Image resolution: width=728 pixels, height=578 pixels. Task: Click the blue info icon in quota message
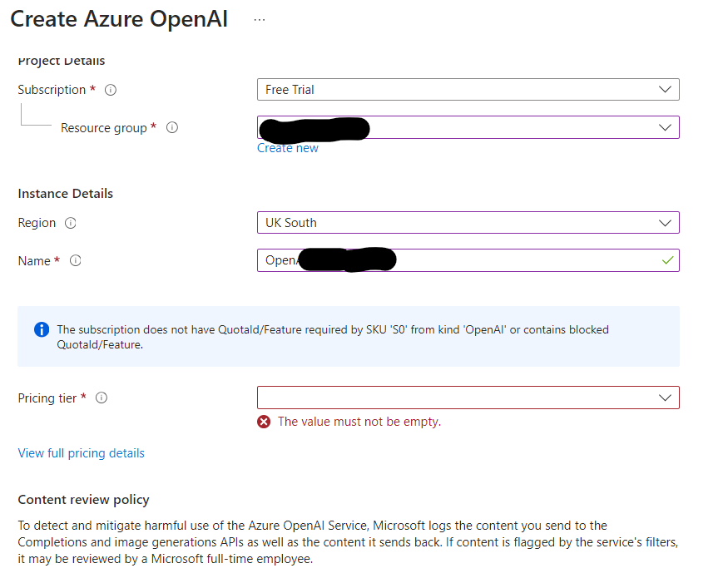coord(42,329)
